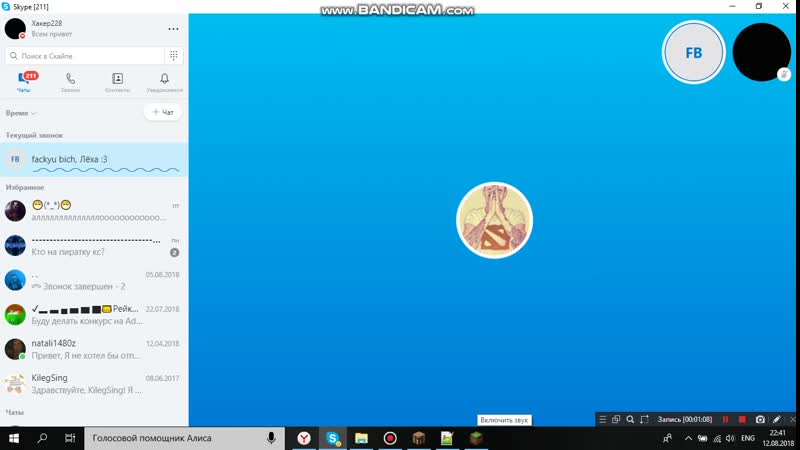Click the Bandicam magnifier search icon

630,419
